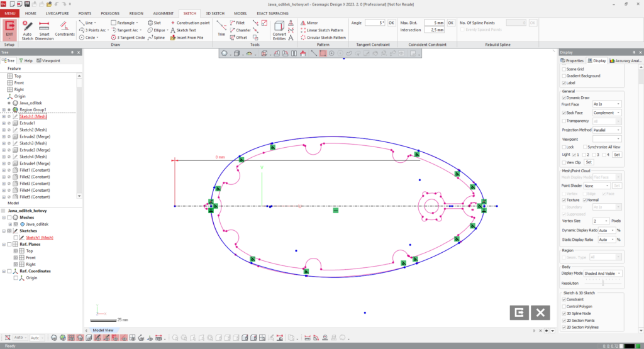The image size is (644, 349).
Task: Open the Projection Method dropdown
Action: pyautogui.click(x=607, y=130)
